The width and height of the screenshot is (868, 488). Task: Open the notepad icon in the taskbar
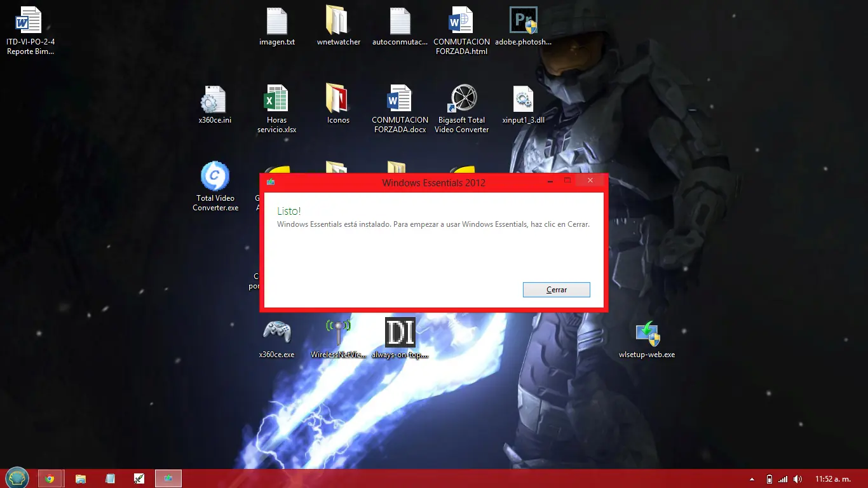click(x=110, y=478)
